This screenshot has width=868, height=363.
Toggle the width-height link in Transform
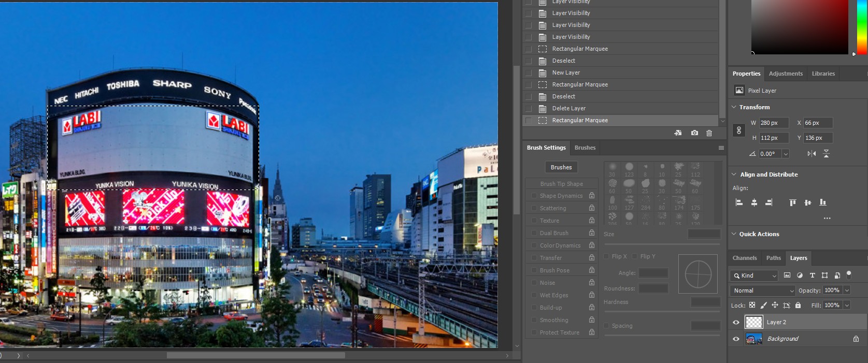(x=739, y=130)
